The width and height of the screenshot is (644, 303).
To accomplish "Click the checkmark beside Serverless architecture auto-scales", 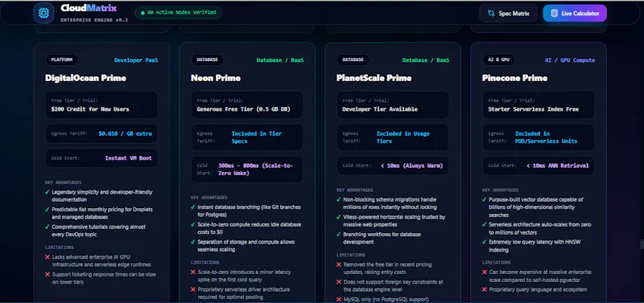I will (x=485, y=225).
